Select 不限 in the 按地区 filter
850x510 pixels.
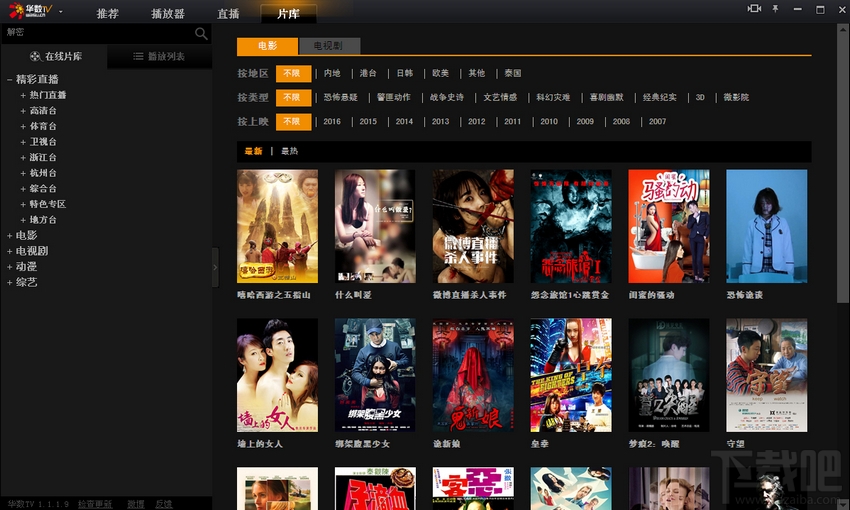point(293,73)
